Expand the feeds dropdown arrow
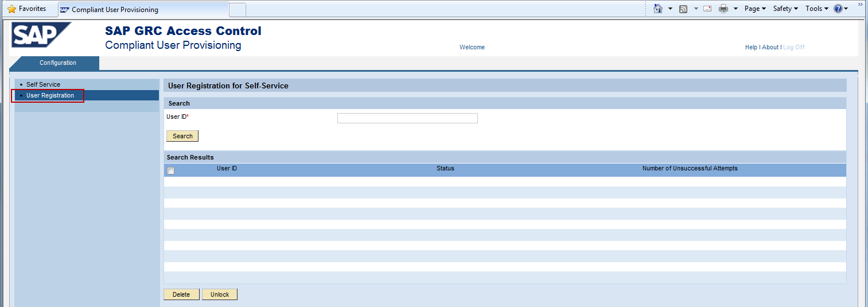The image size is (868, 307). point(696,9)
